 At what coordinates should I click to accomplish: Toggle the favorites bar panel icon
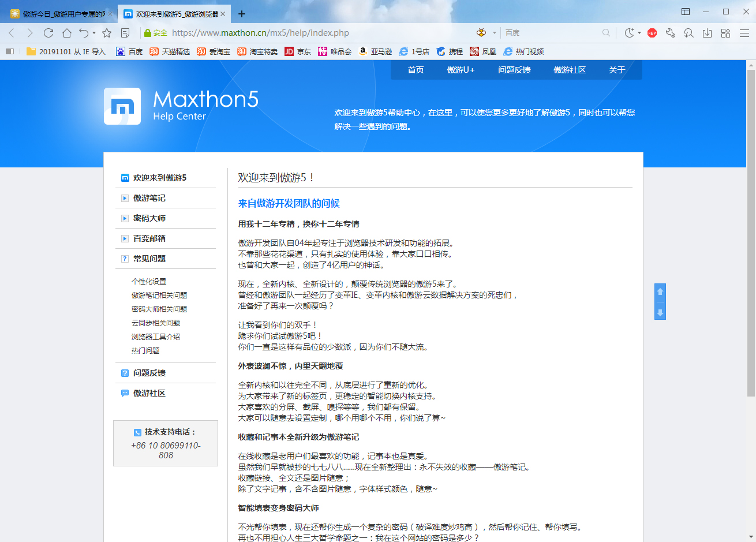pos(9,51)
